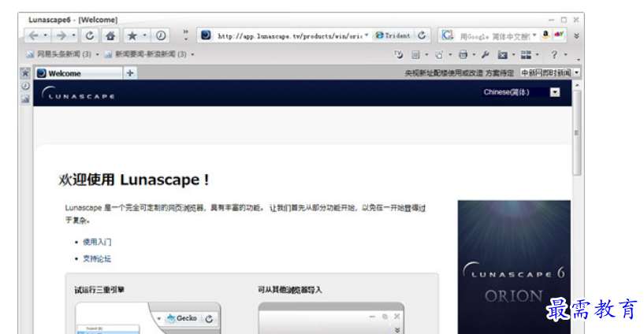Image resolution: width=644 pixels, height=334 pixels.
Task: Open the Help question mark
Action: click(554, 54)
